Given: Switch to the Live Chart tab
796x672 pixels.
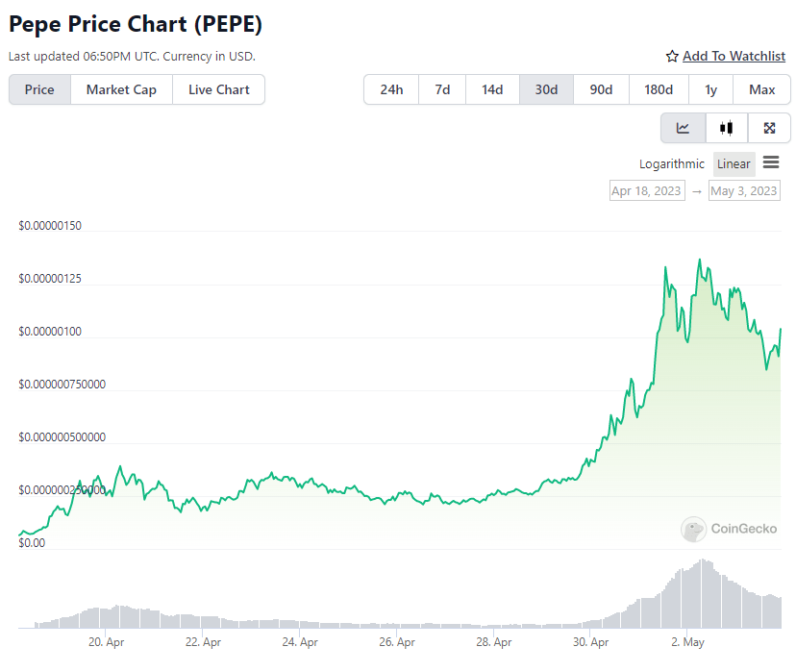Looking at the screenshot, I should (x=219, y=89).
